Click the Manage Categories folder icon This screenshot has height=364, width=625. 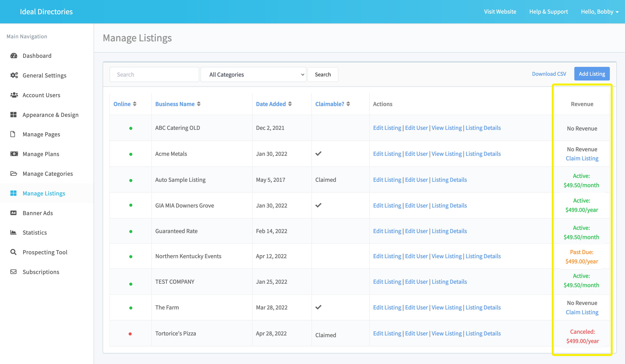click(x=14, y=173)
